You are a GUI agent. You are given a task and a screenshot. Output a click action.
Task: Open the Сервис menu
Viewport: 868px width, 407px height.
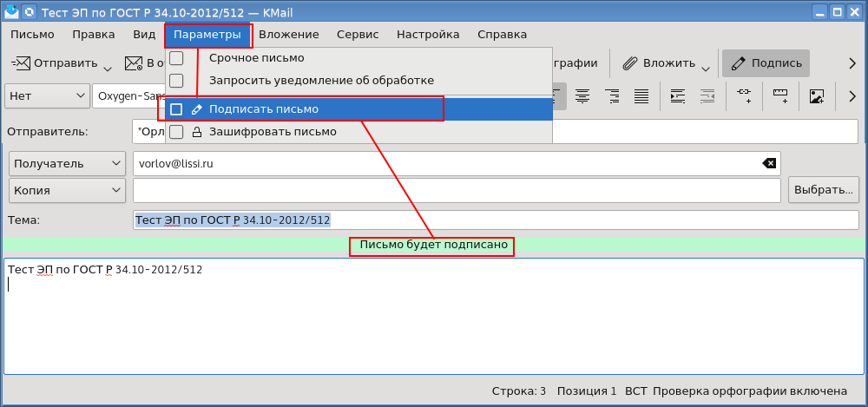pyautogui.click(x=358, y=35)
